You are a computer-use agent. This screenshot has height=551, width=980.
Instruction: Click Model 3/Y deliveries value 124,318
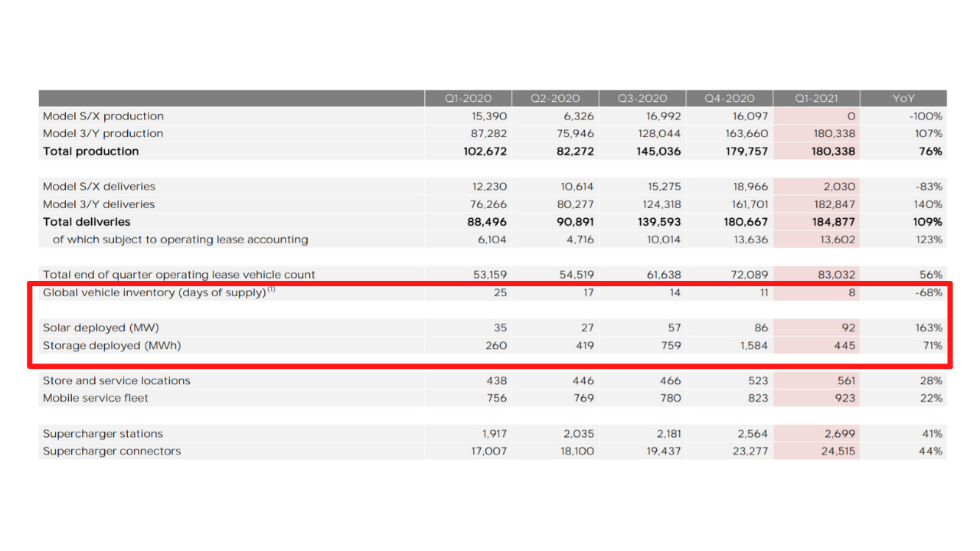click(661, 204)
